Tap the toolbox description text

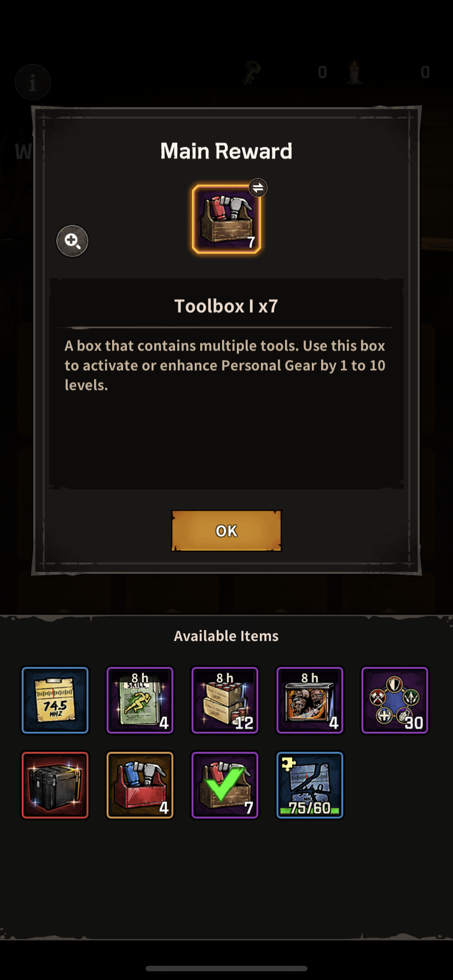pos(225,365)
